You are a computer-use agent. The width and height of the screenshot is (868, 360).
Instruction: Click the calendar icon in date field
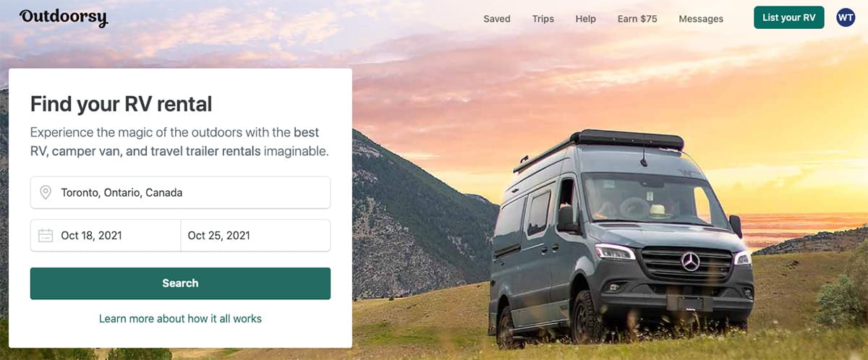[x=46, y=235]
